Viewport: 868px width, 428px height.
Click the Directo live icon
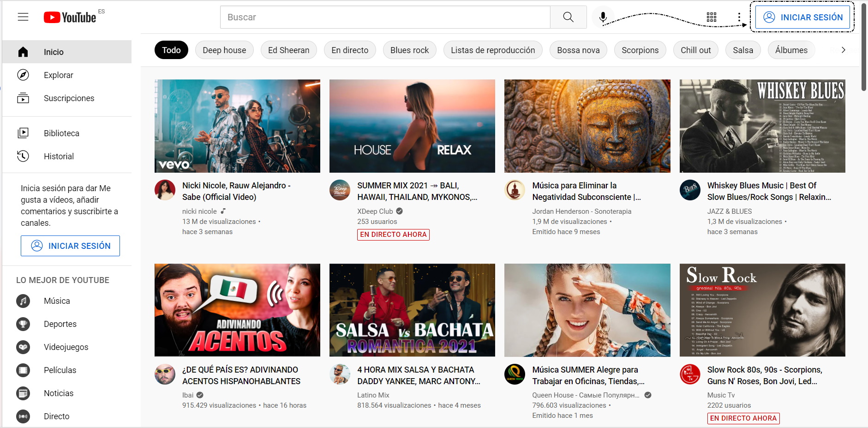click(23, 416)
